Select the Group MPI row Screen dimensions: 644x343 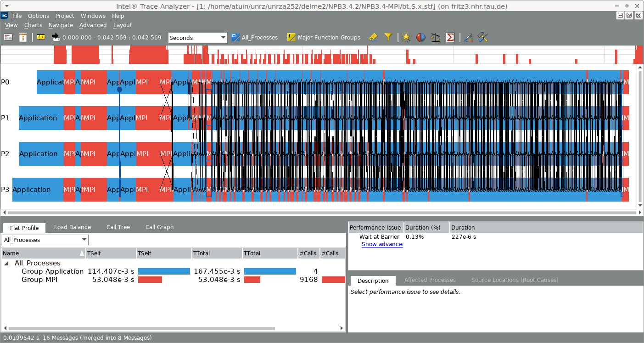pos(174,280)
